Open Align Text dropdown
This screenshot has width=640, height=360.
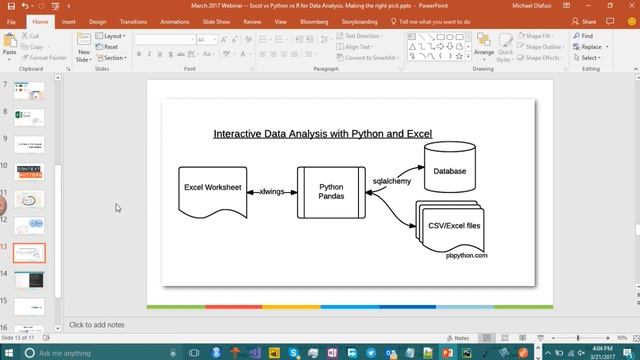[x=354, y=47]
